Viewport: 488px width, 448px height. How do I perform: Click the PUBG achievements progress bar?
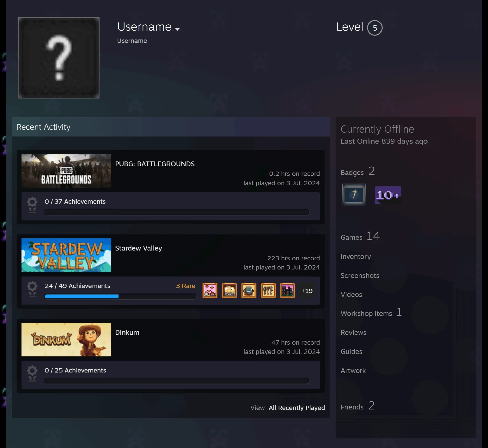coord(176,212)
